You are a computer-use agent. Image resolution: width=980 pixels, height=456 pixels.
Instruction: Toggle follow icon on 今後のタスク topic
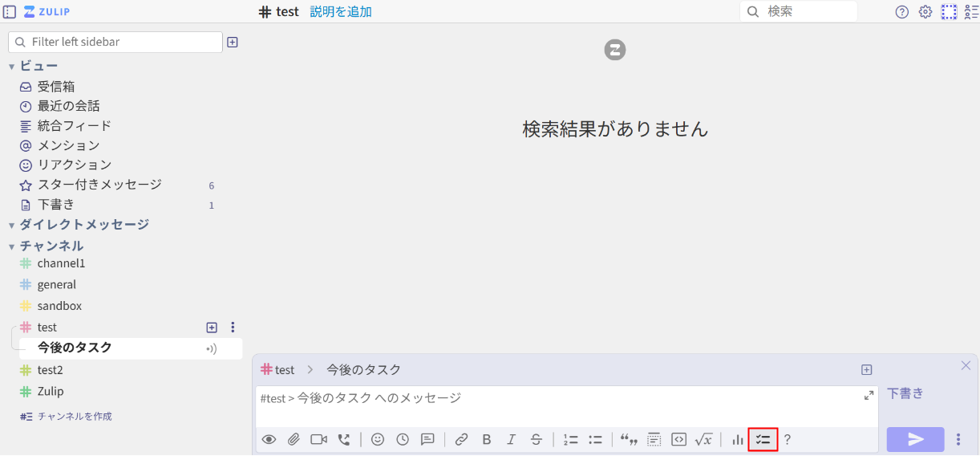pos(212,348)
